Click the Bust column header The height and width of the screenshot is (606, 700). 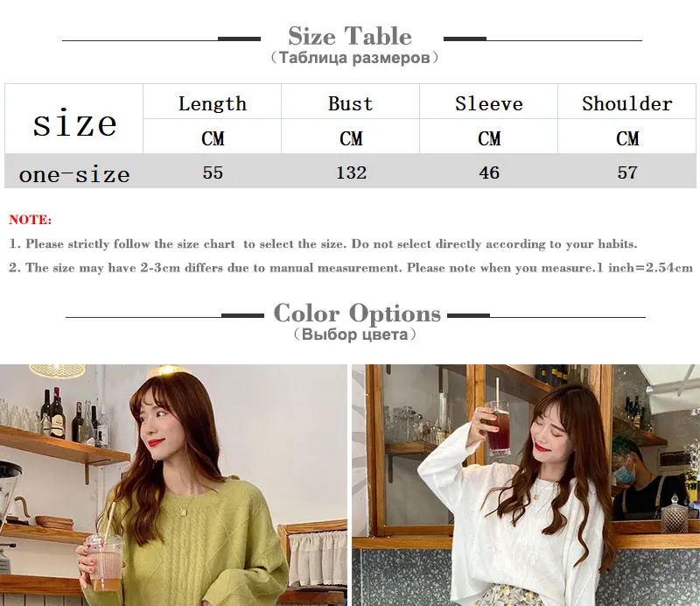(351, 102)
